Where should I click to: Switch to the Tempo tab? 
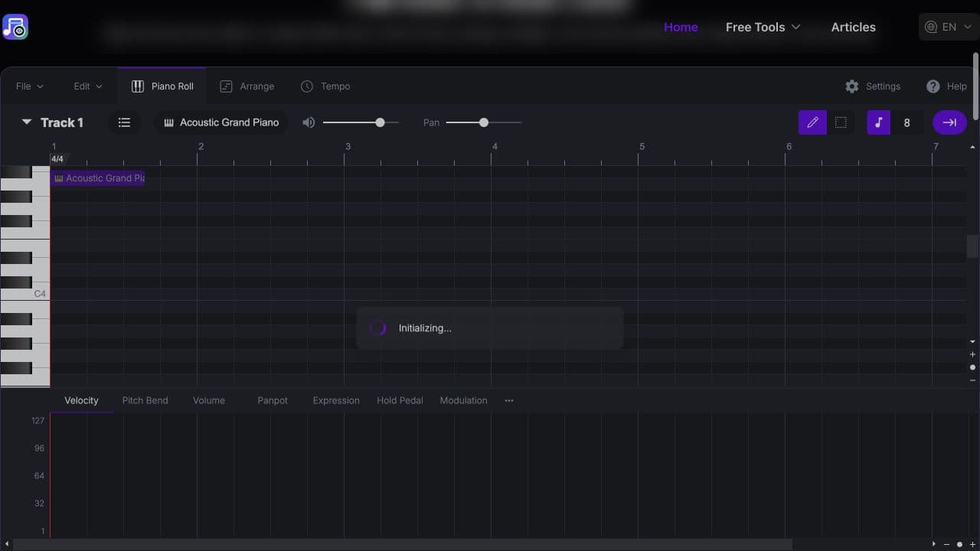point(325,86)
